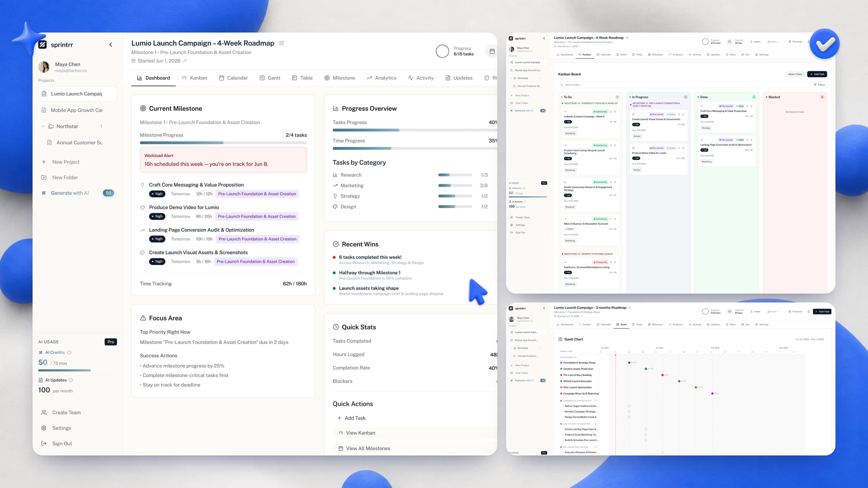868x488 pixels.
Task: Click the Tasks Progress bar in Progress Overview
Action: tap(414, 130)
